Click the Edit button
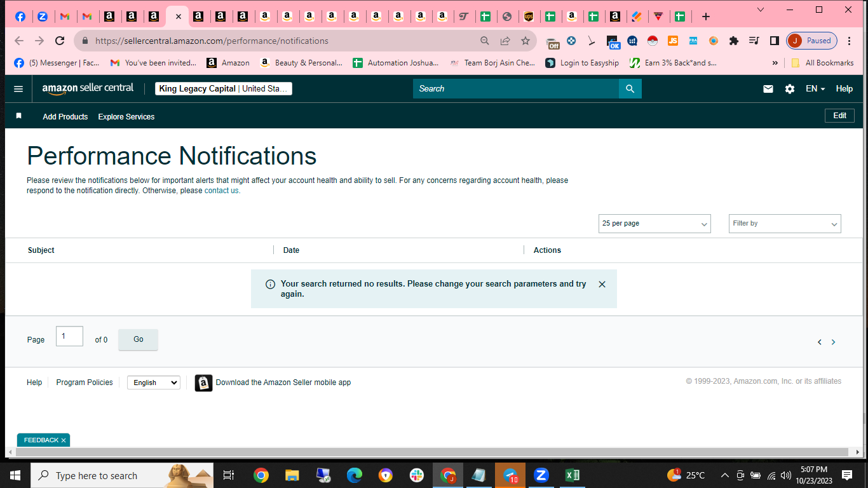The height and width of the screenshot is (488, 868). tap(840, 116)
